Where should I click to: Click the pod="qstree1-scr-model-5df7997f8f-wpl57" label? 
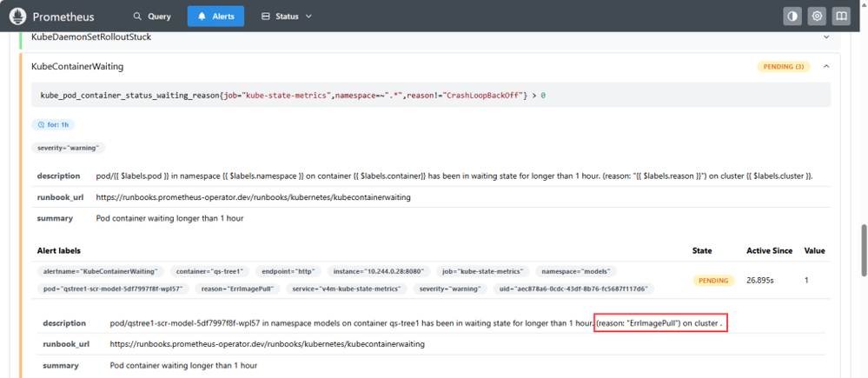pyautogui.click(x=114, y=288)
